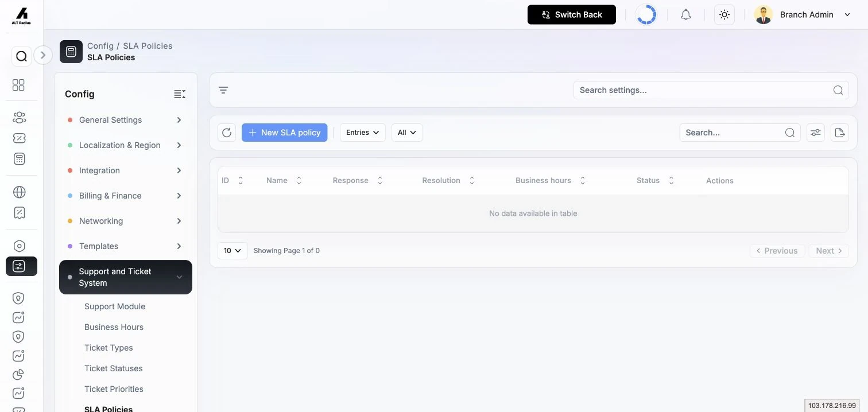The height and width of the screenshot is (412, 868).
Task: Focus the Search settings field
Action: 711,90
